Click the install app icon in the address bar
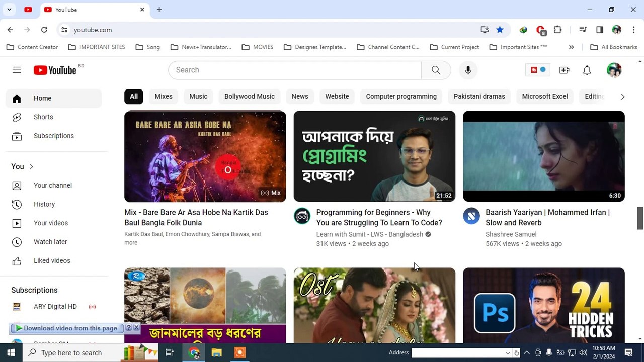This screenshot has height=362, width=644. click(485, 30)
